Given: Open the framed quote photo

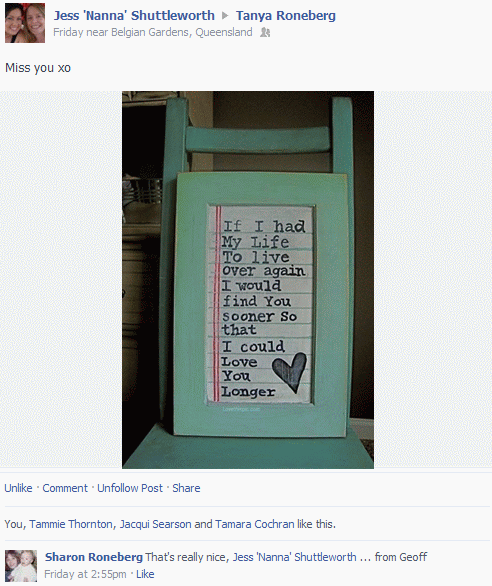Looking at the screenshot, I should pos(248,280).
